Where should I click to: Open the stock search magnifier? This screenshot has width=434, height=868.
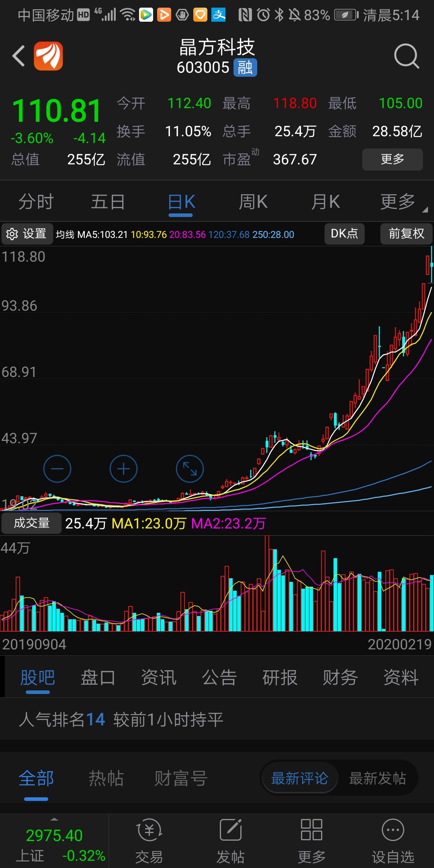click(x=406, y=56)
